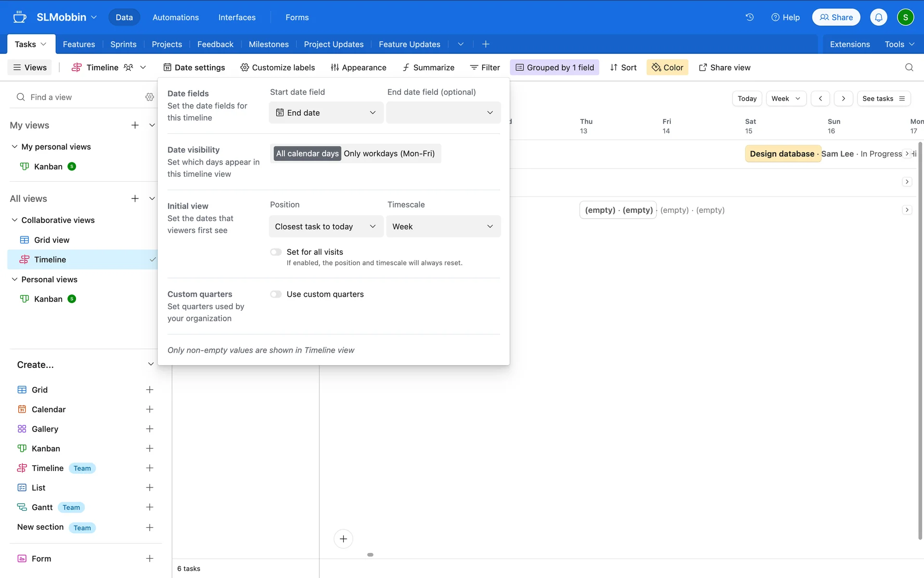Click the Today button

click(x=747, y=98)
